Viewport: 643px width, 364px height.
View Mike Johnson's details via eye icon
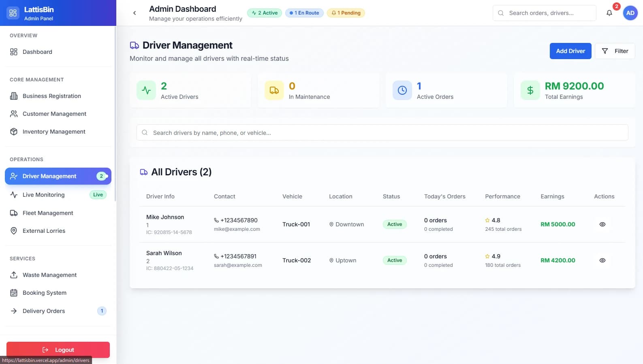602,224
